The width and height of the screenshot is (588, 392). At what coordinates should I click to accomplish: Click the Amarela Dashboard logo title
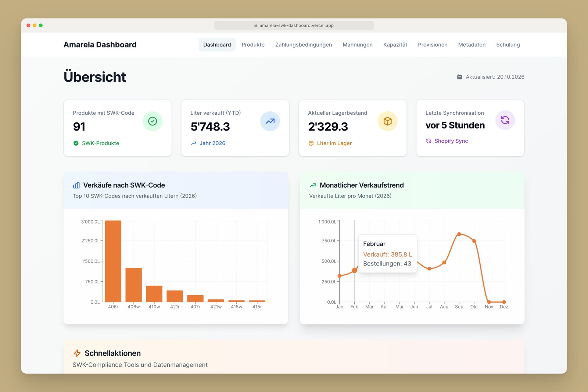tap(100, 45)
